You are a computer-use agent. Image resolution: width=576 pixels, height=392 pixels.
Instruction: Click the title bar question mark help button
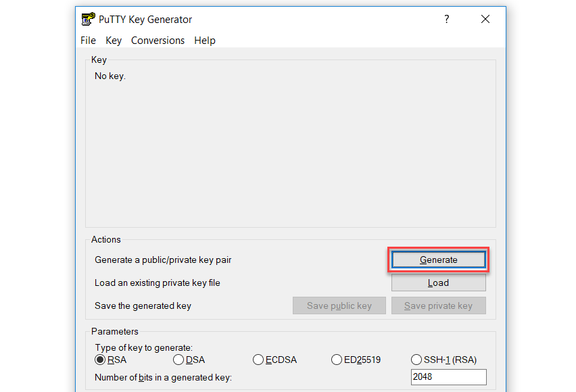coord(446,19)
